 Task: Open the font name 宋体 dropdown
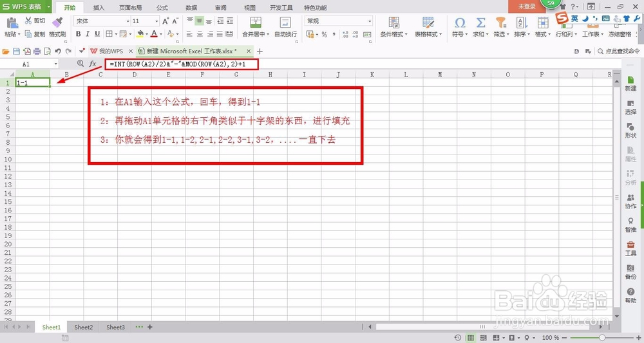point(128,21)
